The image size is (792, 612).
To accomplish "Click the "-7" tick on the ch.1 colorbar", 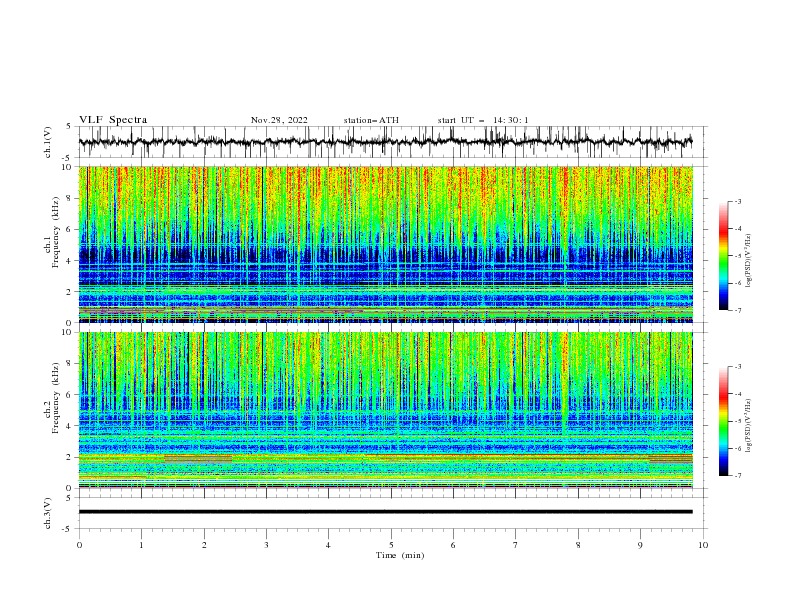I will (x=738, y=310).
